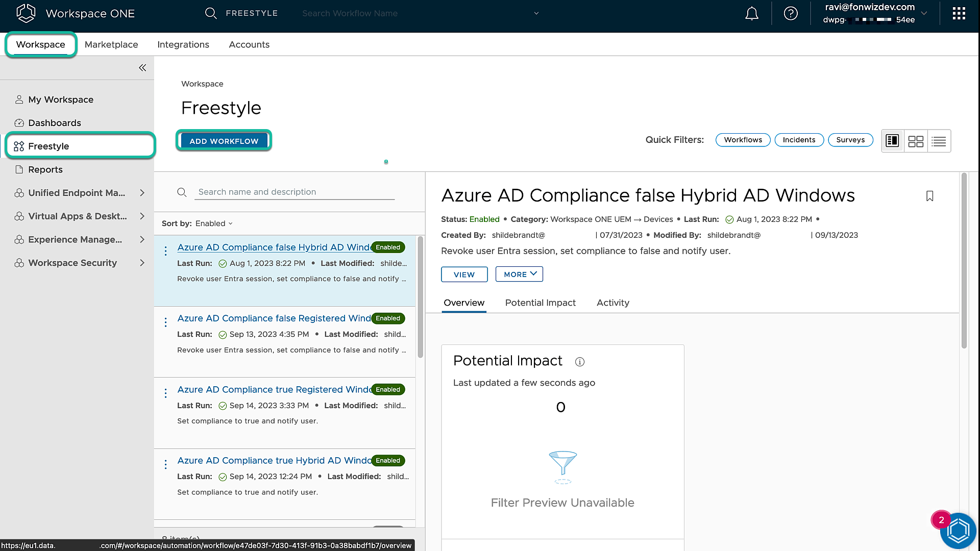Click the search name and description field
The image size is (980, 551).
tap(294, 192)
